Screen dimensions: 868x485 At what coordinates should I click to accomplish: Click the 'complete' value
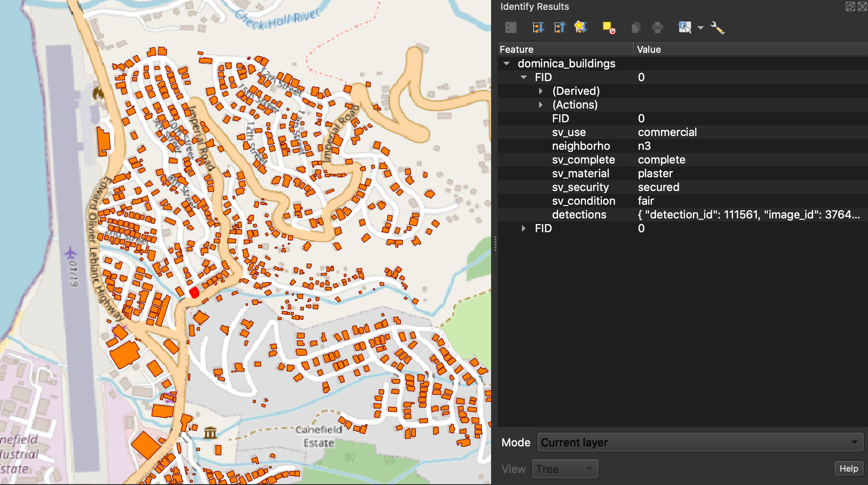(662, 160)
